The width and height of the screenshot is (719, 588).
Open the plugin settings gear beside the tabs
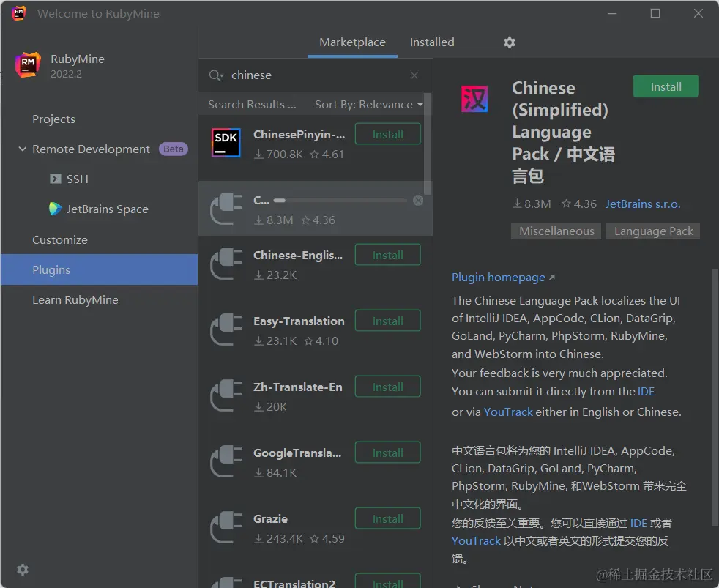(510, 42)
